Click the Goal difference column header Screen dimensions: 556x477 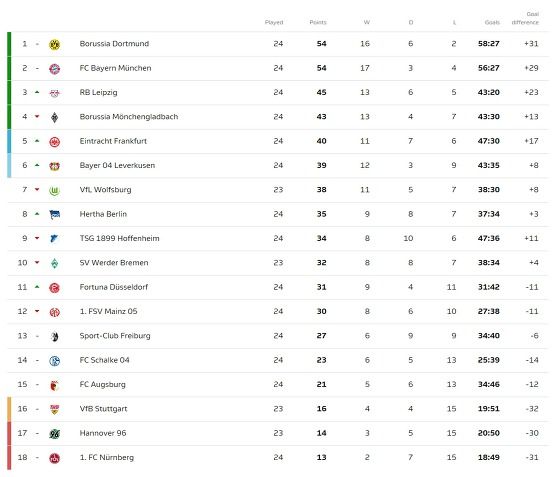(525, 18)
